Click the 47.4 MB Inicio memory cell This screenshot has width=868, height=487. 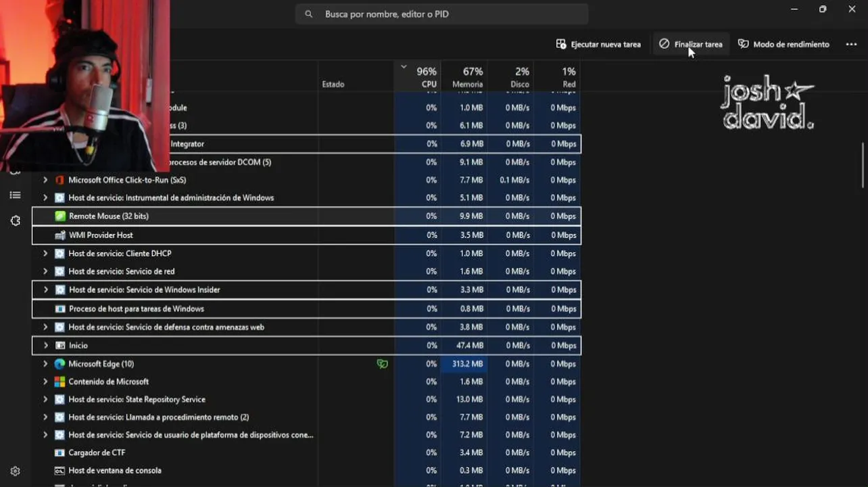click(x=464, y=346)
